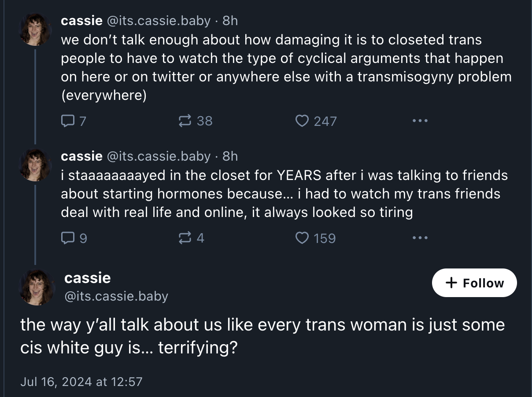Click the 8h timestamp on first post
532x397 pixels.
click(230, 20)
